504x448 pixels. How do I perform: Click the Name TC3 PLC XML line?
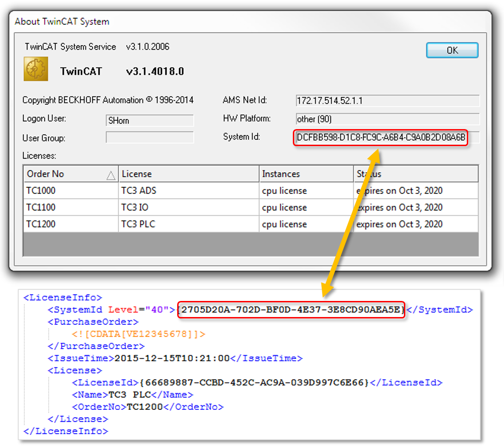(133, 395)
